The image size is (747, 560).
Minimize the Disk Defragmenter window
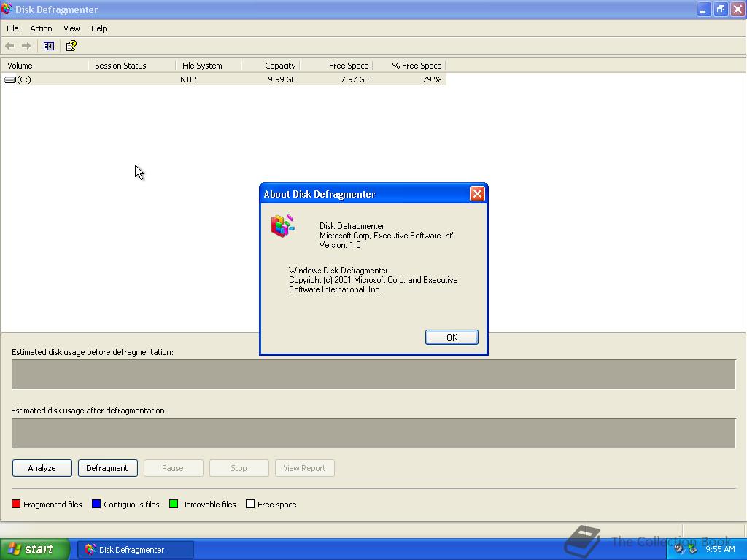tap(703, 9)
